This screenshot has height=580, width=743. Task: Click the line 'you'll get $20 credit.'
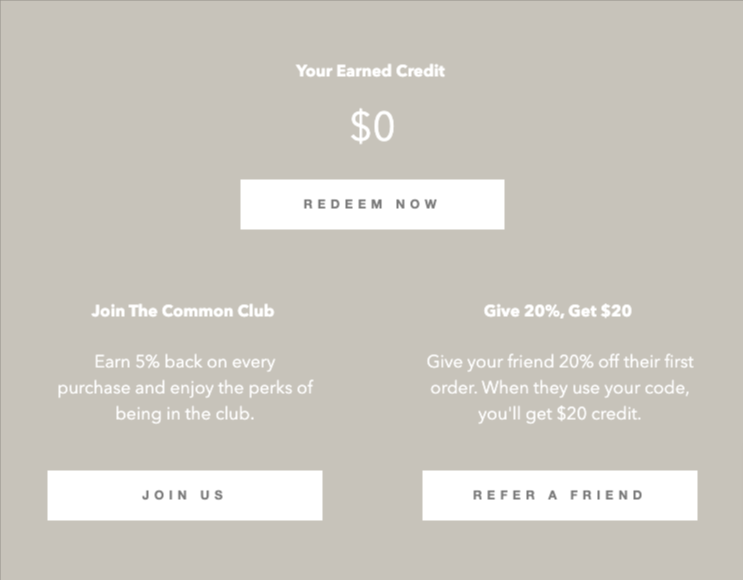[x=559, y=413]
